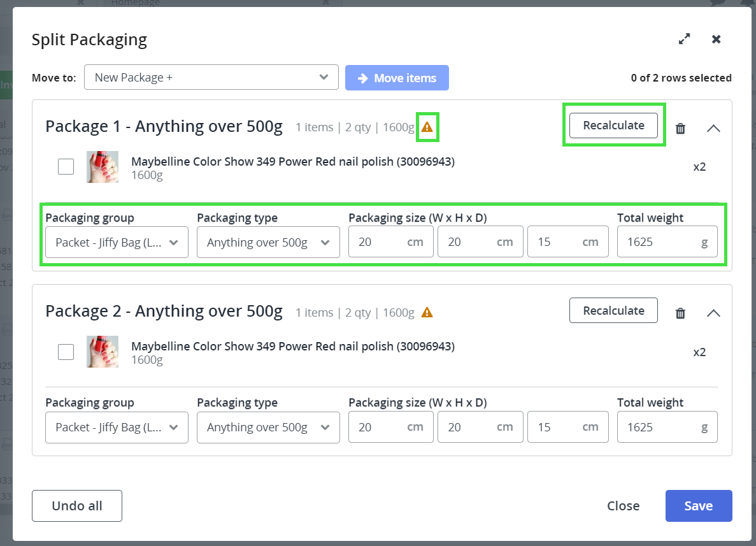756x546 pixels.
Task: Click nail polish thumbnail in Package 2
Action: click(103, 352)
